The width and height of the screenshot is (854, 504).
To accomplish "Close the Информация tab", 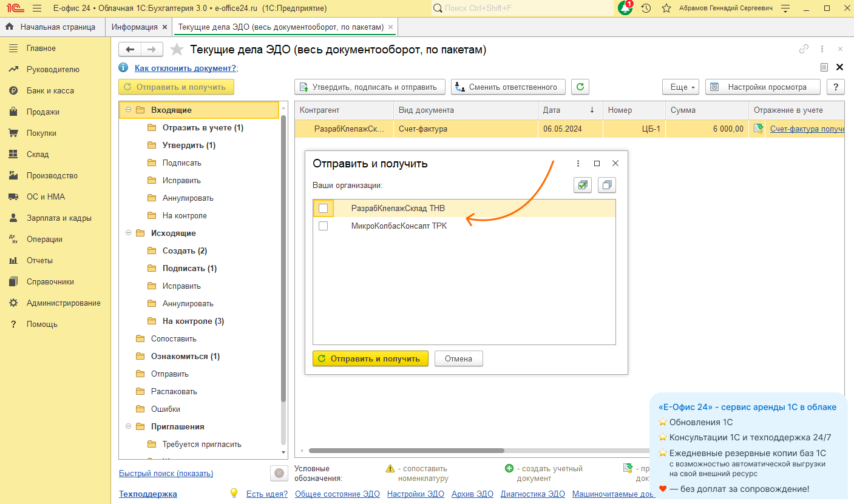I will pyautogui.click(x=164, y=27).
